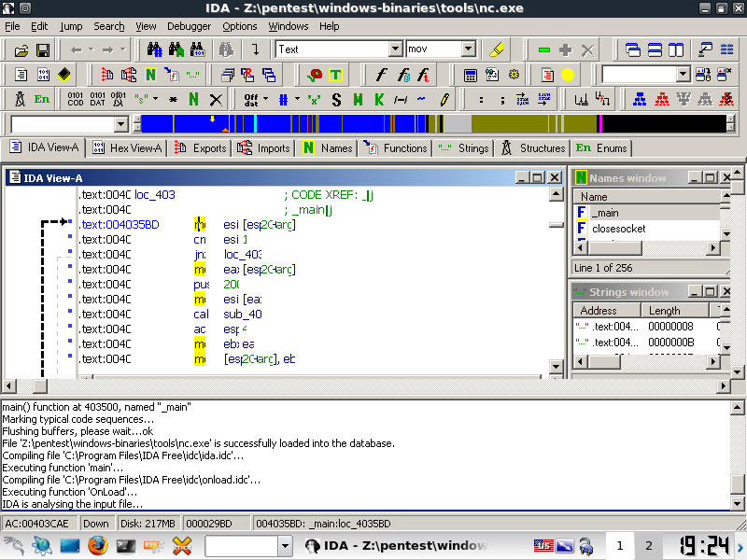This screenshot has height=560, width=747.
Task: Click the black chip segments icon
Action: point(64,75)
